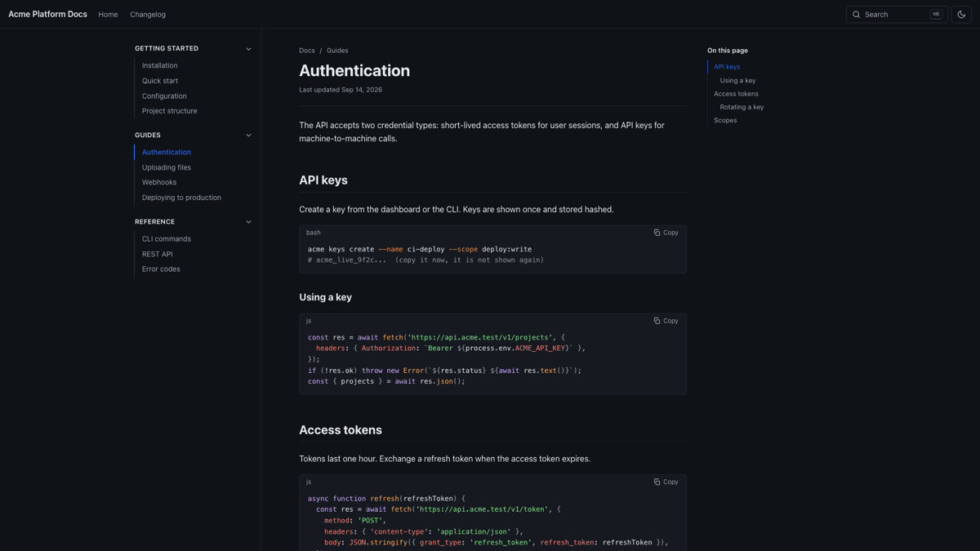Click the Acme Platform Docs logo
This screenshot has width=980, height=551.
click(x=47, y=14)
